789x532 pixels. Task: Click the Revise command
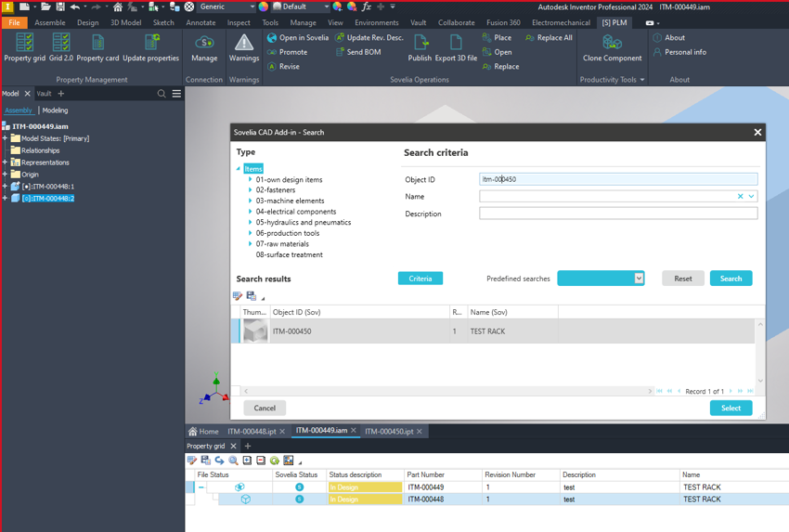[x=284, y=67]
